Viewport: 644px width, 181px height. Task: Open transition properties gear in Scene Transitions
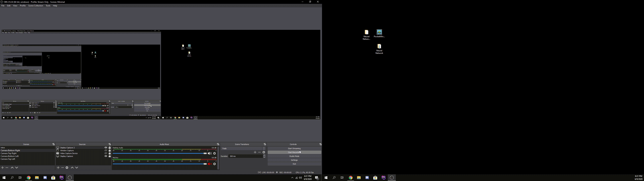tap(264, 152)
